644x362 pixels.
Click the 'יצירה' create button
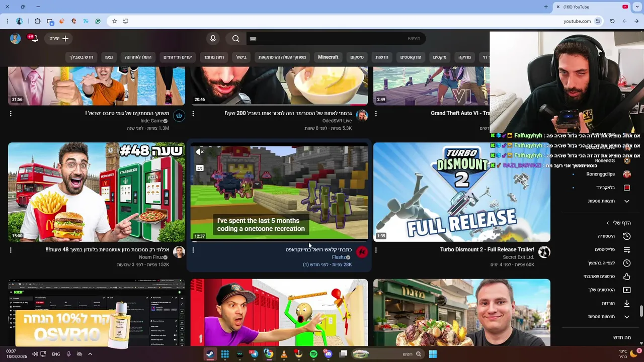59,39
